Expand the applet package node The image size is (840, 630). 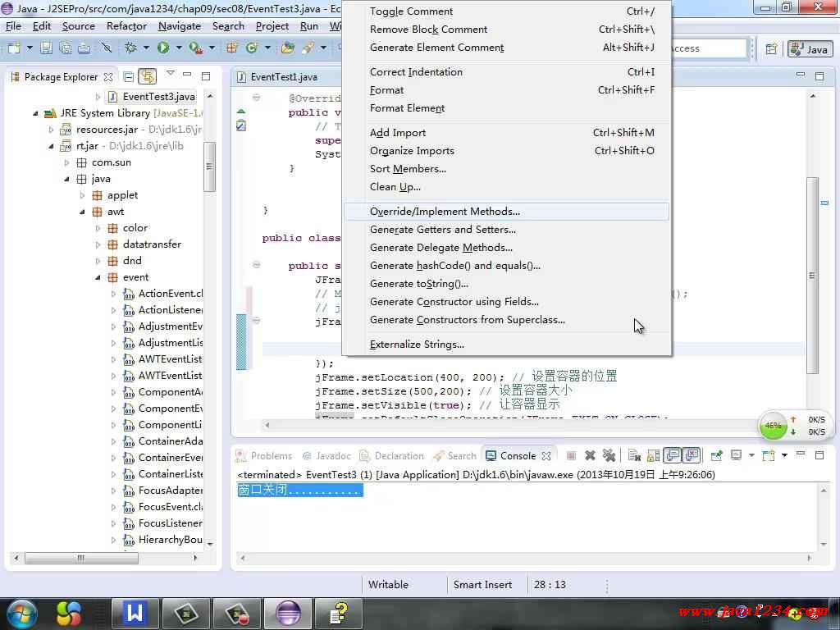click(82, 195)
